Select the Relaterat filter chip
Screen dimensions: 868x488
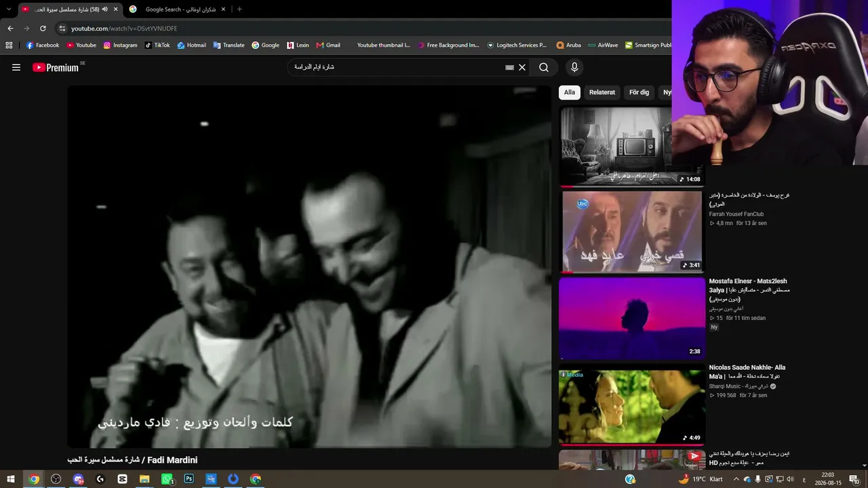[602, 92]
